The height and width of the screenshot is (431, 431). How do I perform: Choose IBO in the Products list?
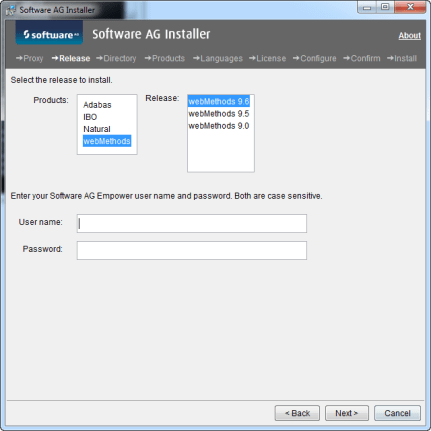[x=90, y=117]
